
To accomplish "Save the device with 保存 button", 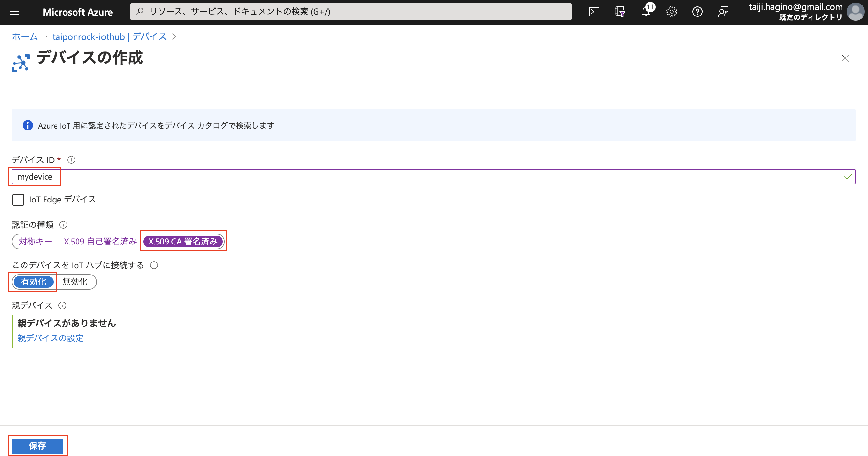I will click(x=38, y=446).
